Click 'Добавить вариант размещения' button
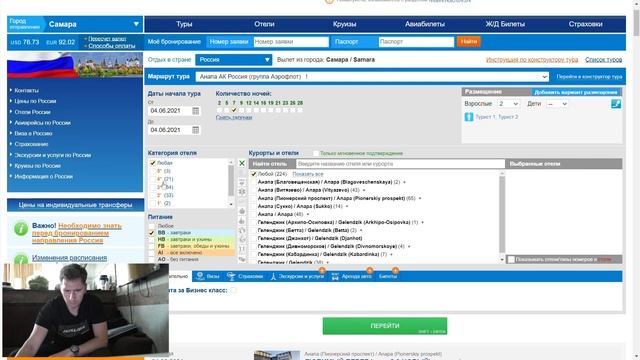Image resolution: width=640 pixels, height=360 pixels. pos(576,92)
